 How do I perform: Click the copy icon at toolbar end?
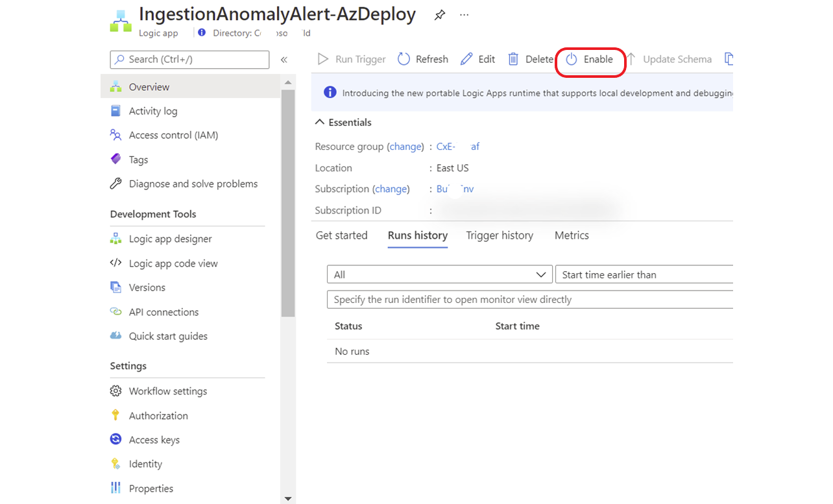pyautogui.click(x=729, y=59)
